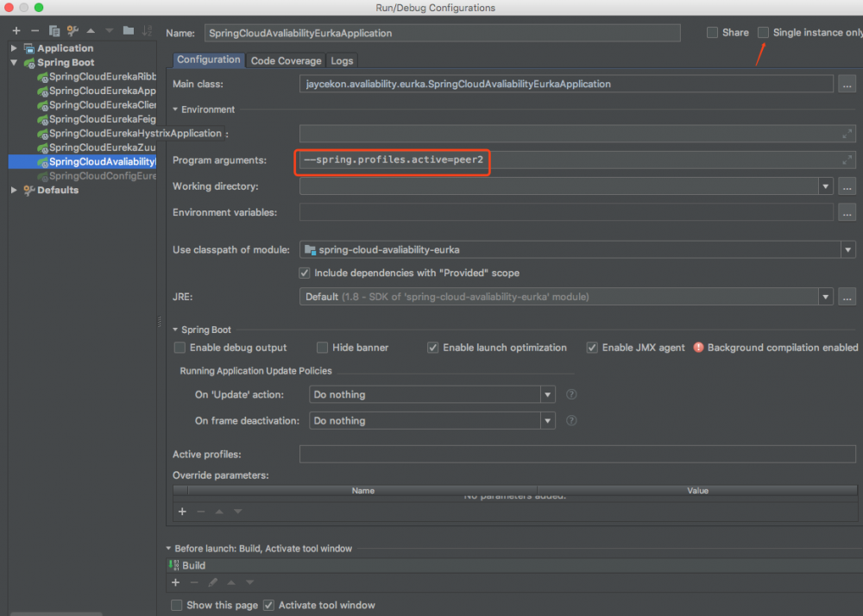The height and width of the screenshot is (616, 863).
Task: Create a new folder for configurations
Action: (x=129, y=31)
